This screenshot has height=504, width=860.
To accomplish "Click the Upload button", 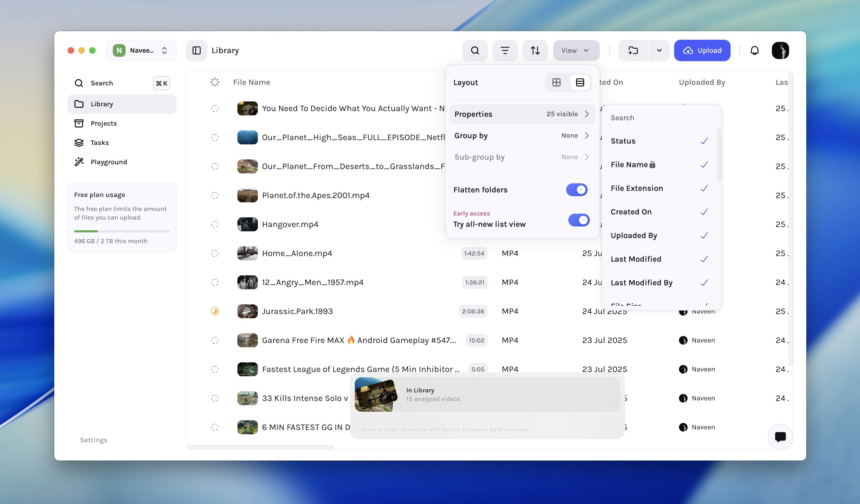I will click(x=702, y=50).
